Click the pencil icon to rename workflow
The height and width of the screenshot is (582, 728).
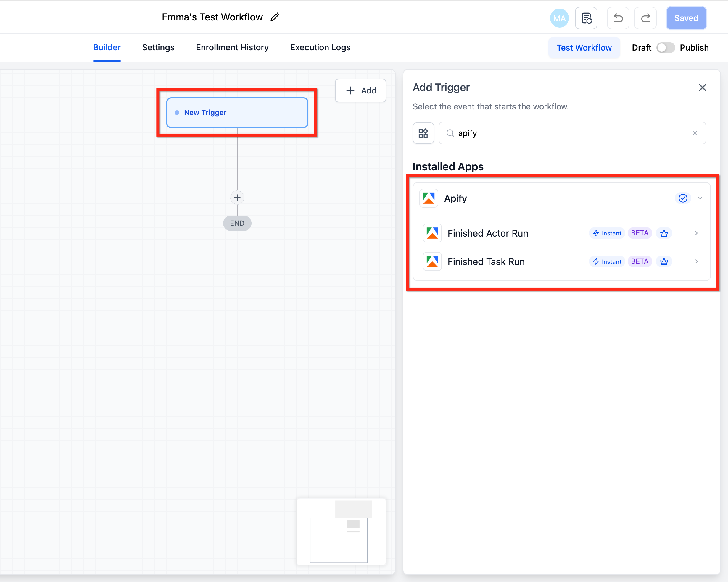[275, 17]
